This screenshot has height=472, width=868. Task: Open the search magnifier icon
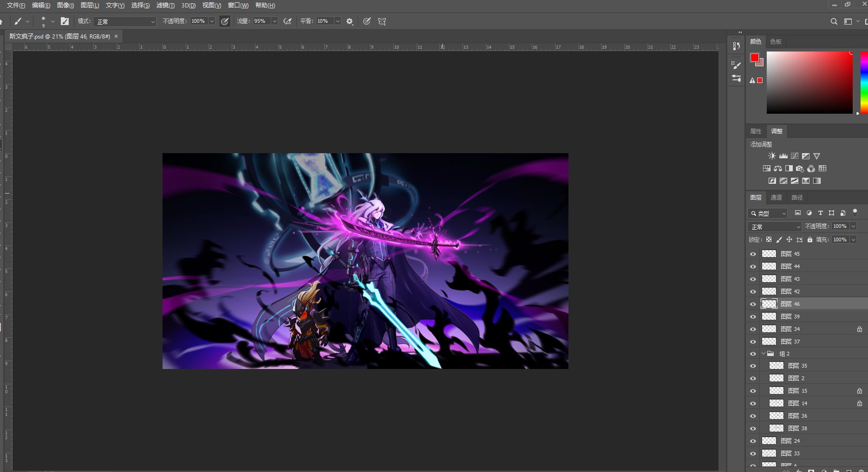834,21
